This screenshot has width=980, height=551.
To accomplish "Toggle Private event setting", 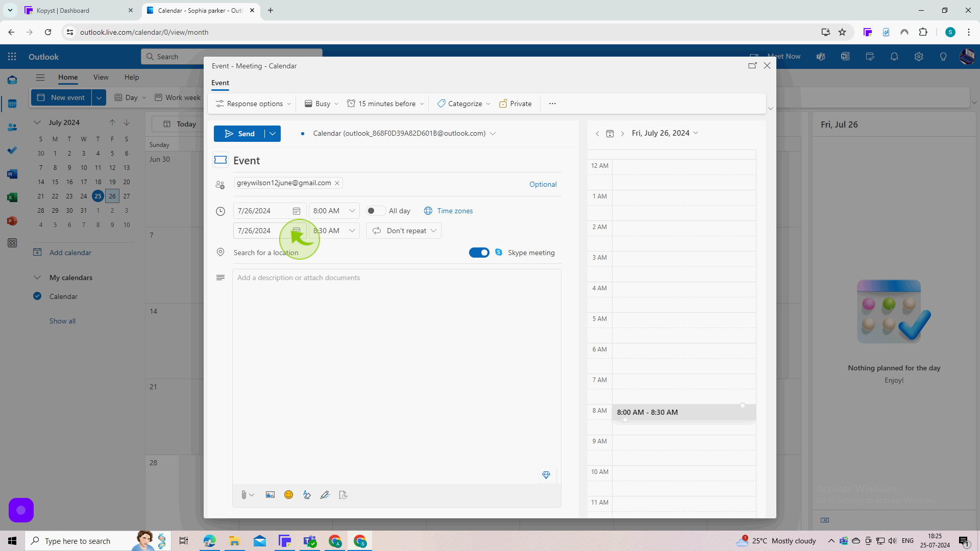I will coord(516,104).
